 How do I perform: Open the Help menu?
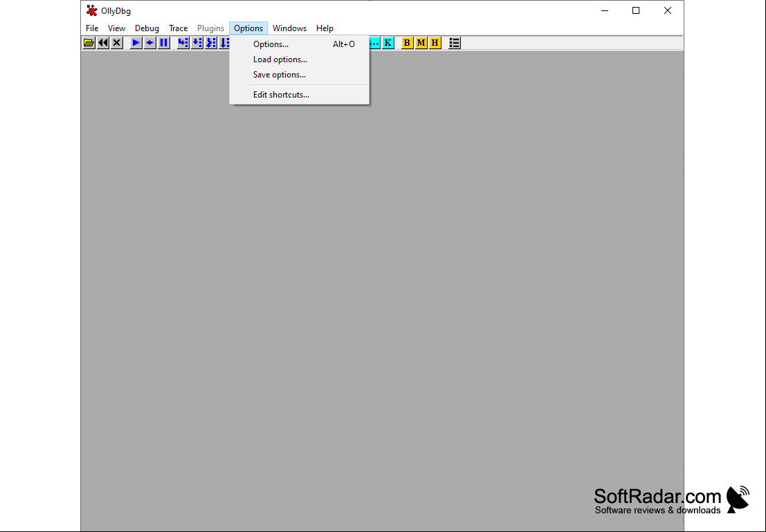[x=325, y=28]
